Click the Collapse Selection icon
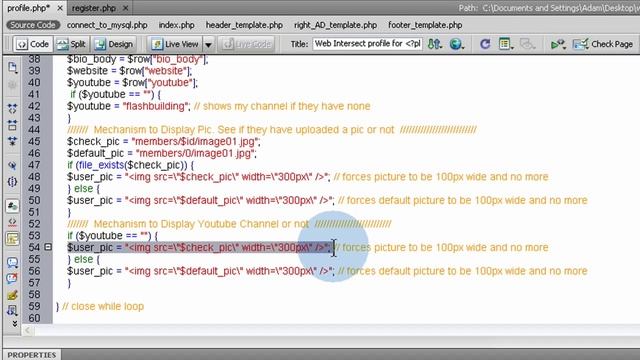Viewport: 640px width, 360px height. [12, 125]
